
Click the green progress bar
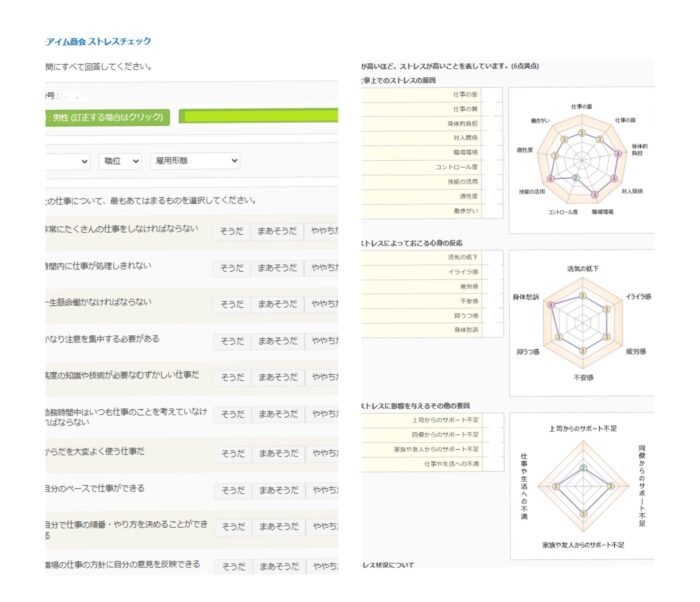click(258, 117)
